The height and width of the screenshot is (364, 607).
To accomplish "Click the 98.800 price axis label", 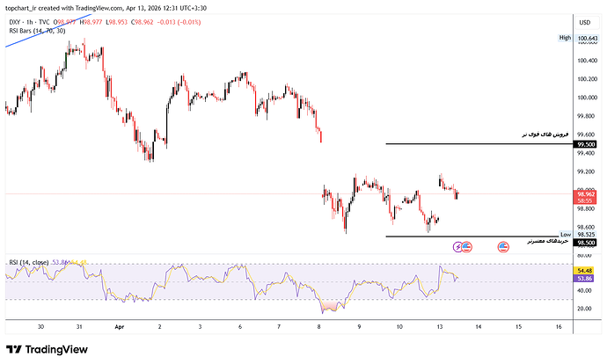I will tap(586, 209).
